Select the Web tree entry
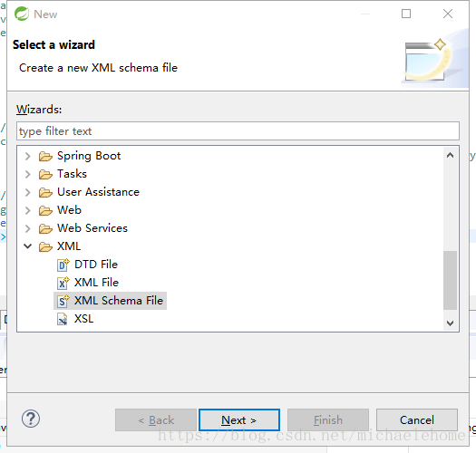 (x=69, y=210)
